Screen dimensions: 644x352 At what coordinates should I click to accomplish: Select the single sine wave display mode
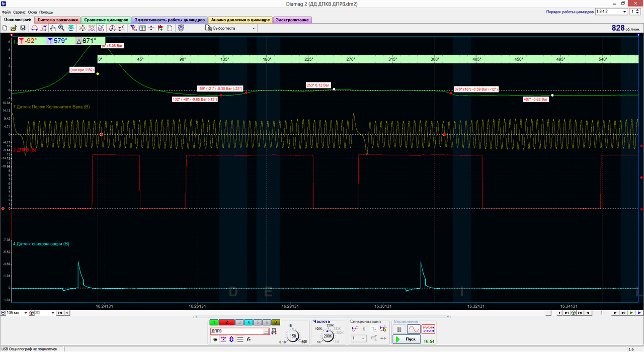point(414,329)
